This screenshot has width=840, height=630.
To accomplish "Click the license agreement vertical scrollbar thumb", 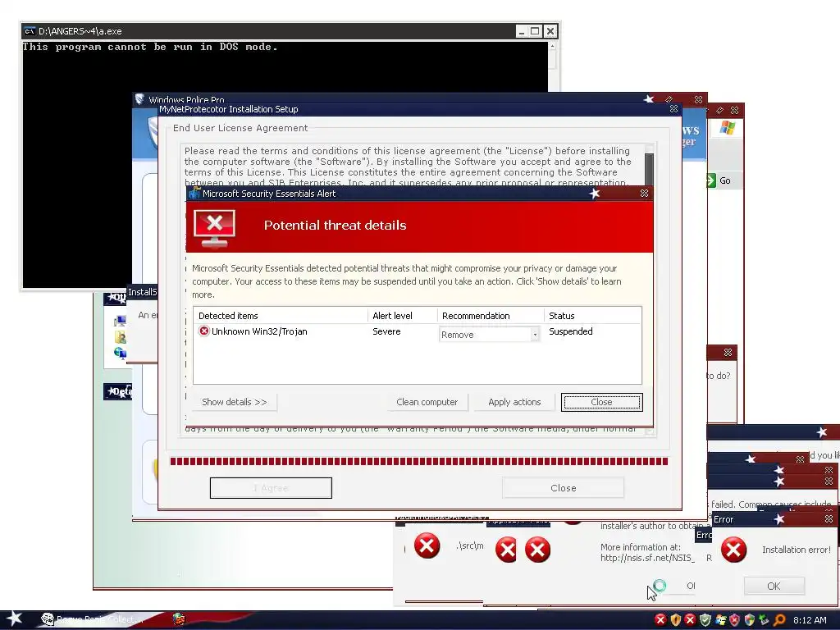I will [x=649, y=169].
